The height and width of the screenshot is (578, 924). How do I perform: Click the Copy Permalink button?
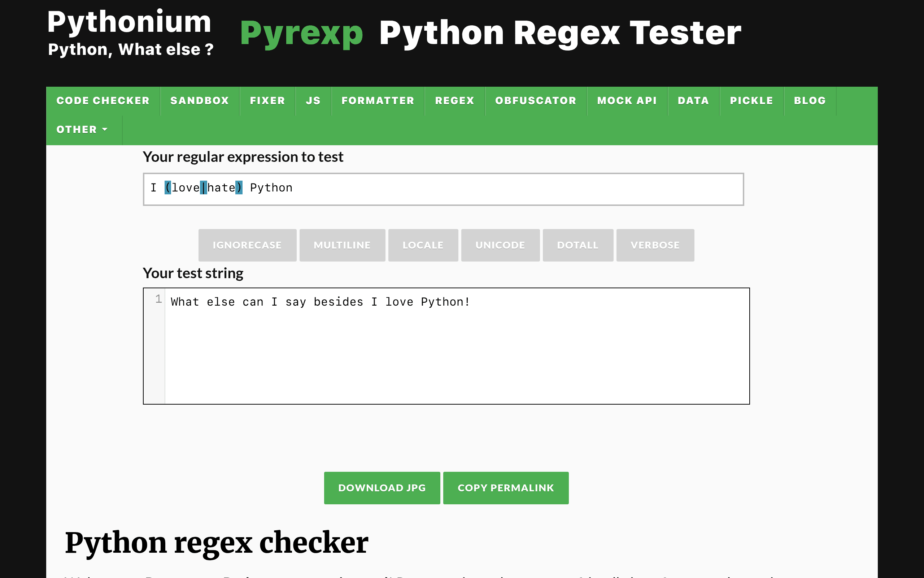point(506,488)
